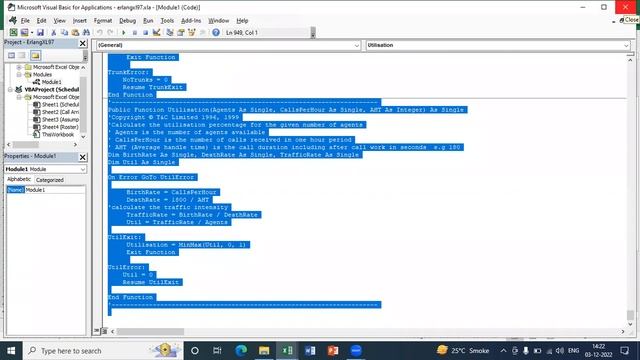Open Visual Basic Help question mark icon

pyautogui.click(x=216, y=33)
